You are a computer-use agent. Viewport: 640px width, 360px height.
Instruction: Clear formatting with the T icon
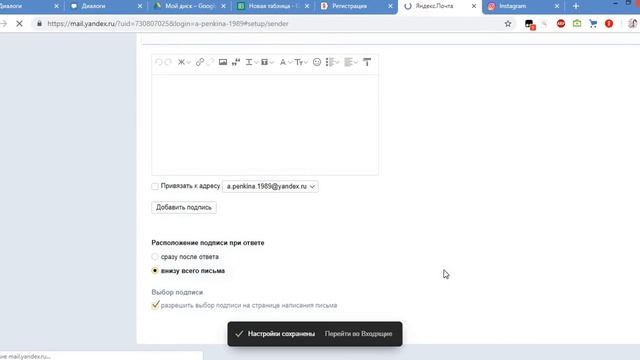coord(367,62)
